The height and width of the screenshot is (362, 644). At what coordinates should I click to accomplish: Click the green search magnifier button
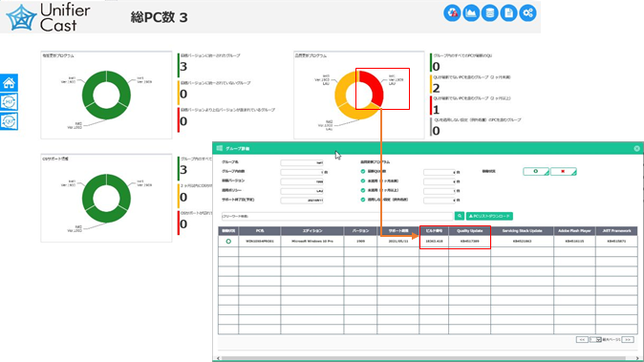(x=460, y=216)
